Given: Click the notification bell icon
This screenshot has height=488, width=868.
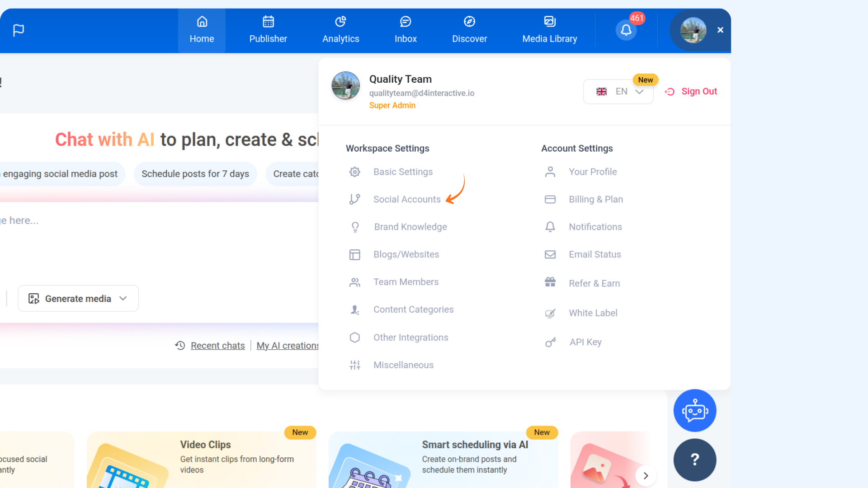Looking at the screenshot, I should point(626,30).
